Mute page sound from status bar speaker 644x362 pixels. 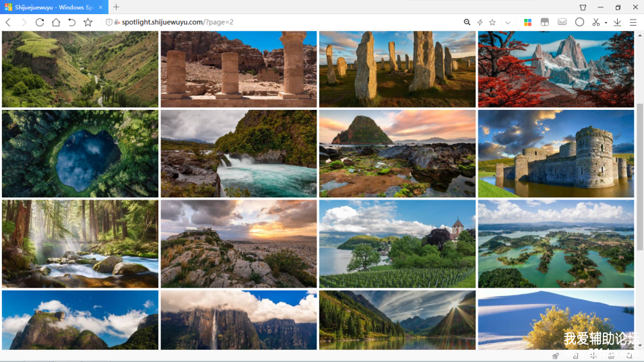coord(593,355)
